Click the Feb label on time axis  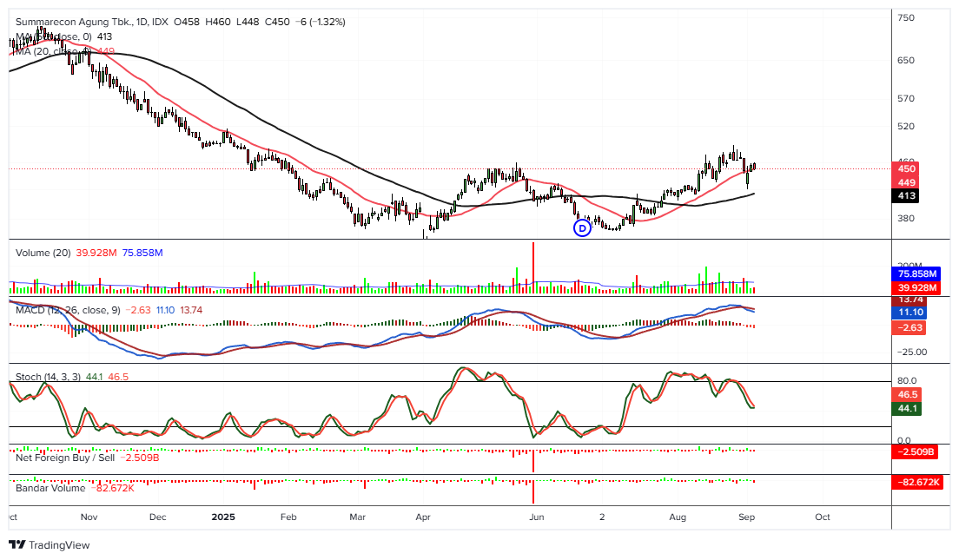(288, 517)
